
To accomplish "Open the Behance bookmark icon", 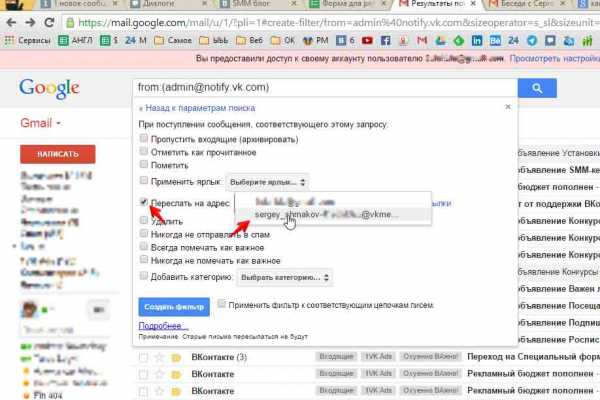I will [x=495, y=40].
